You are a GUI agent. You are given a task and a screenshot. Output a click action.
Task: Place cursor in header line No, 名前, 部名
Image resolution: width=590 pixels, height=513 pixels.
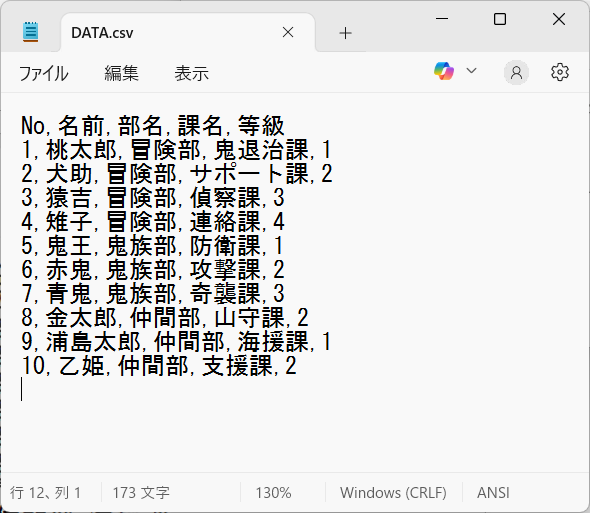tap(152, 126)
